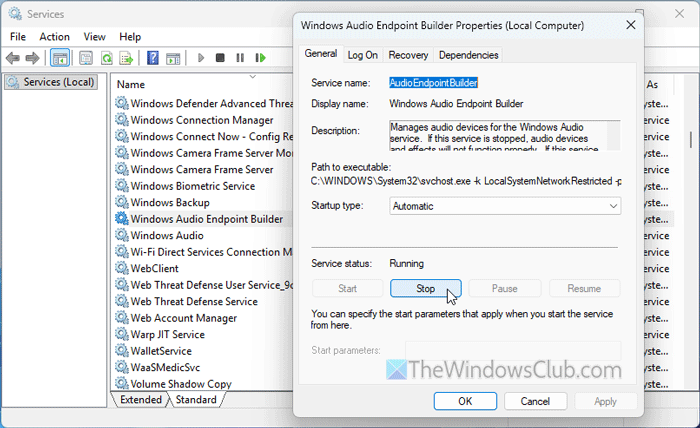Switch to the Recovery tab
This screenshot has width=700, height=428.
(408, 55)
